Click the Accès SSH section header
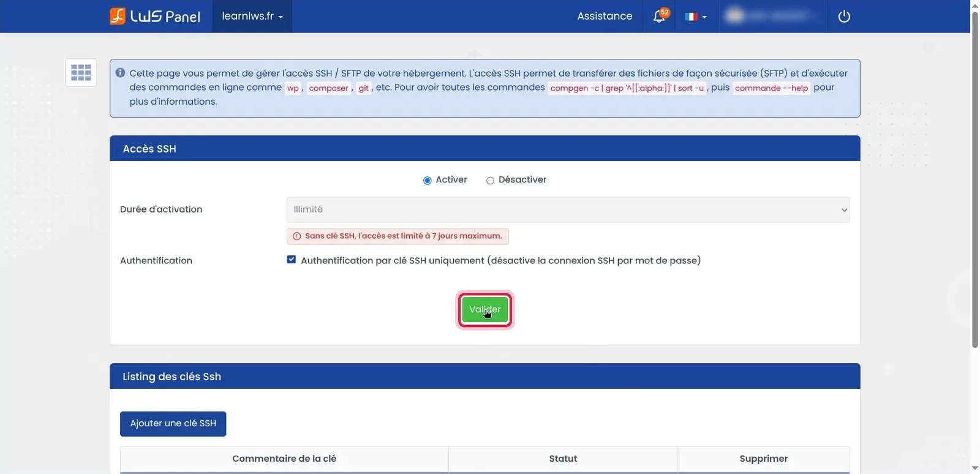This screenshot has width=980, height=474. (x=485, y=149)
